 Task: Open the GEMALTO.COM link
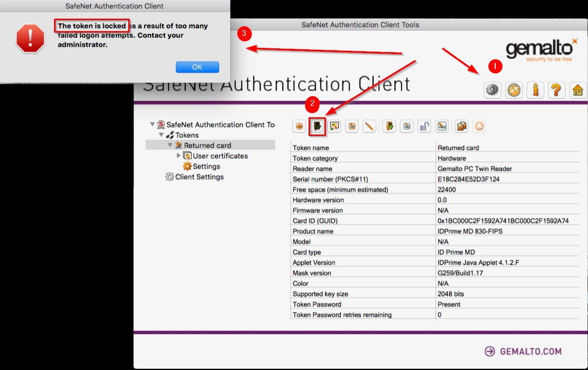click(x=523, y=351)
